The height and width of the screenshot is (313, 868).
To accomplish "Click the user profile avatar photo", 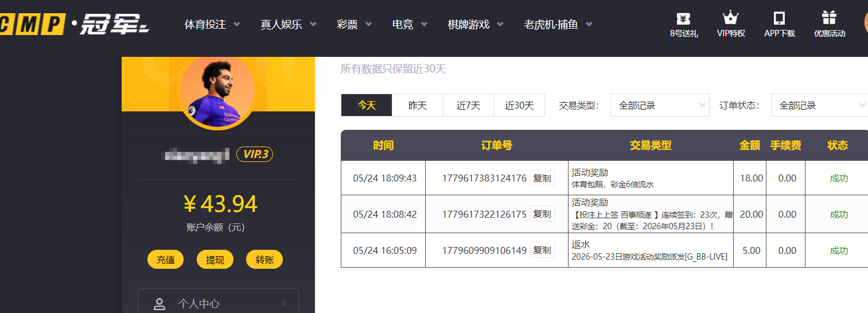I will click(217, 92).
